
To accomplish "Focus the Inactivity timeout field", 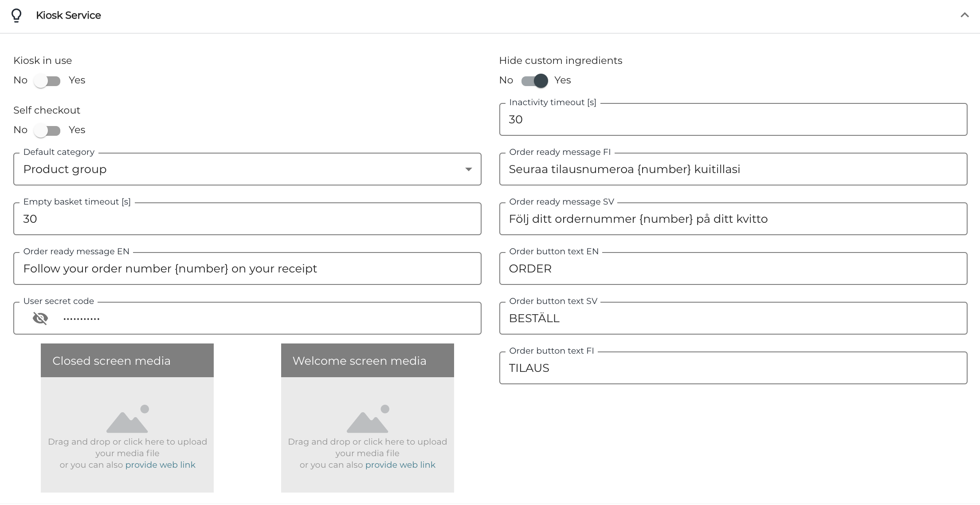I will [x=733, y=120].
